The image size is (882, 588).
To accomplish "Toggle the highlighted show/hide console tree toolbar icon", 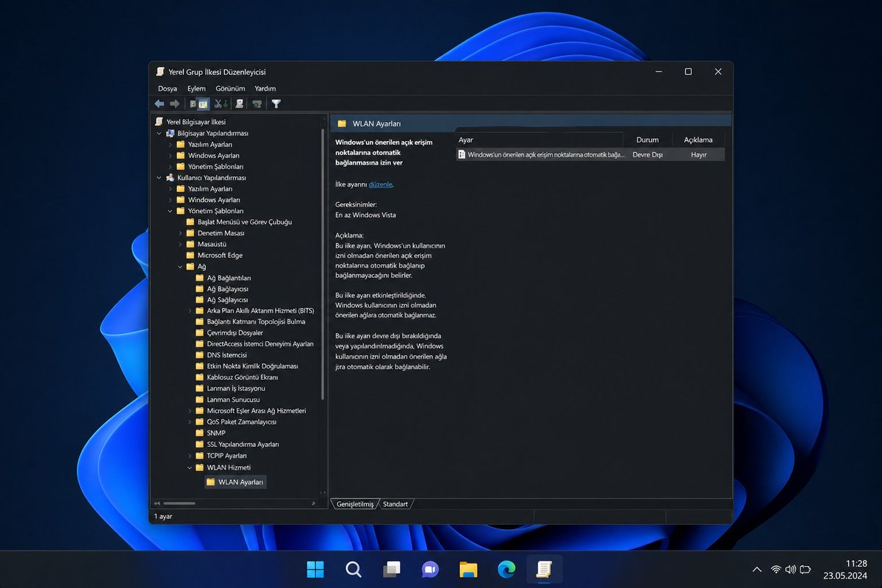I will click(203, 104).
